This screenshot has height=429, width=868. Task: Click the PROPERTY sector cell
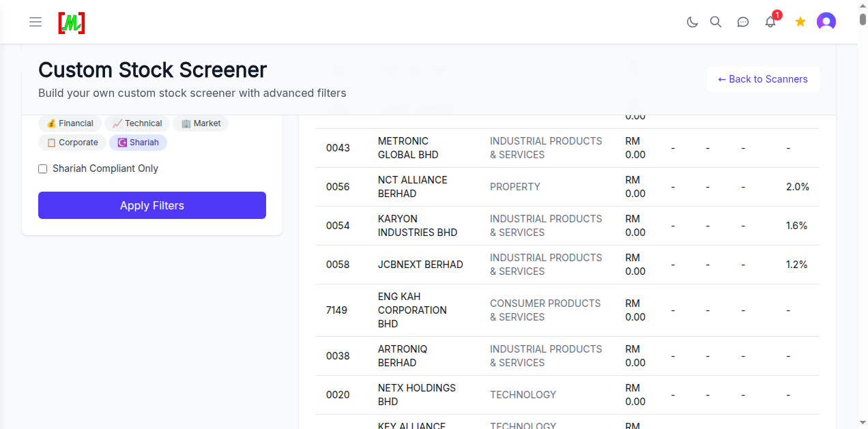tap(515, 187)
